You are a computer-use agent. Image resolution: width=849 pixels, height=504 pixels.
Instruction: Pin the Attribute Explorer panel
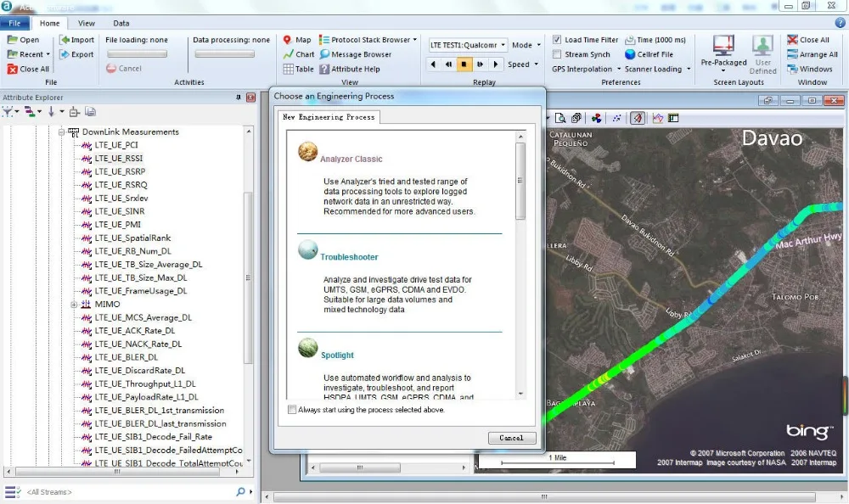pyautogui.click(x=239, y=98)
